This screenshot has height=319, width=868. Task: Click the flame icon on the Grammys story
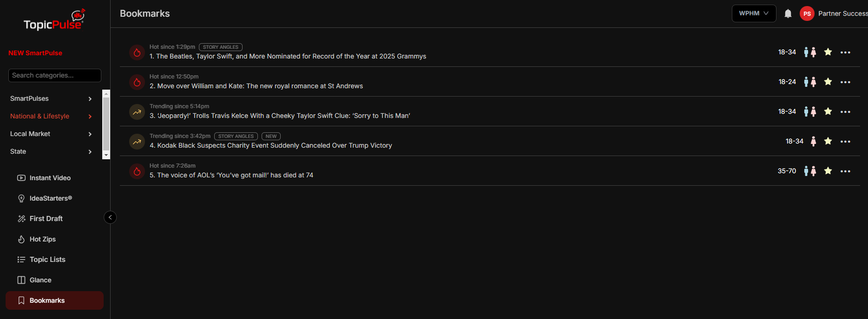(137, 52)
